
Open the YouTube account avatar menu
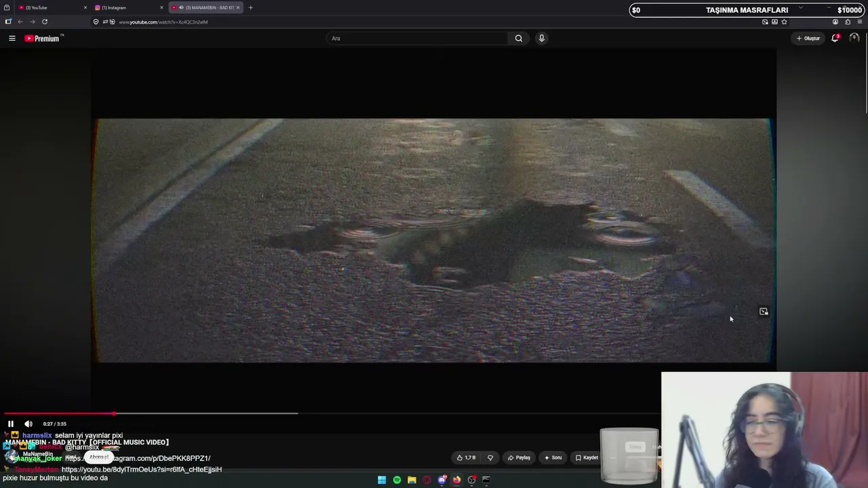[x=854, y=39]
